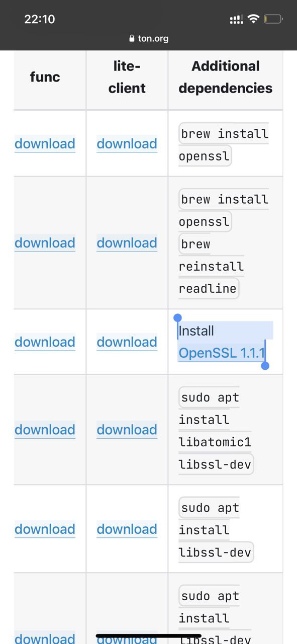Viewport: 297px width, 644px height.
Task: Tap the home indicator bar
Action: click(149, 636)
